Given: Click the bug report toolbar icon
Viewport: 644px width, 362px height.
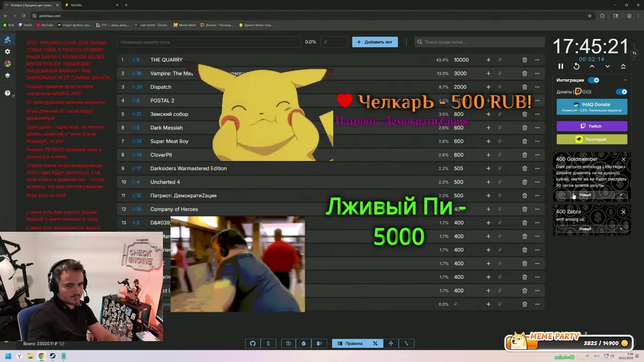Looking at the screenshot, I should pyautogui.click(x=304, y=343).
